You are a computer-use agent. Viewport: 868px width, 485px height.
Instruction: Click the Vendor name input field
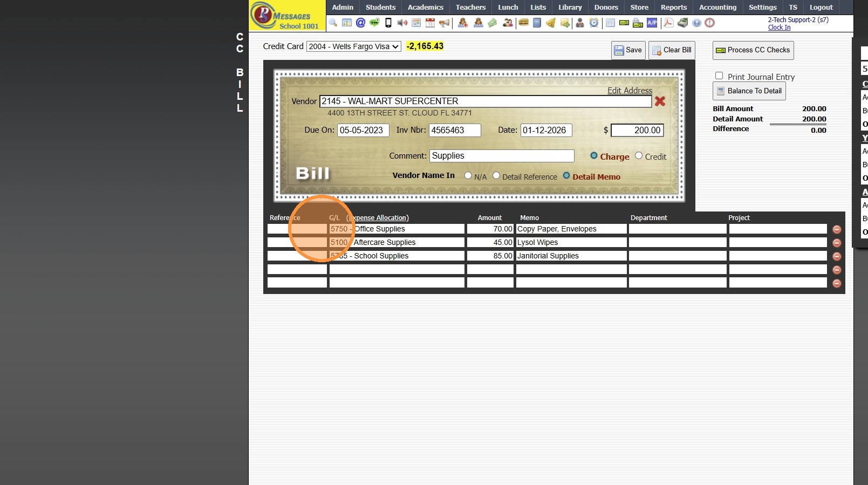click(x=486, y=101)
